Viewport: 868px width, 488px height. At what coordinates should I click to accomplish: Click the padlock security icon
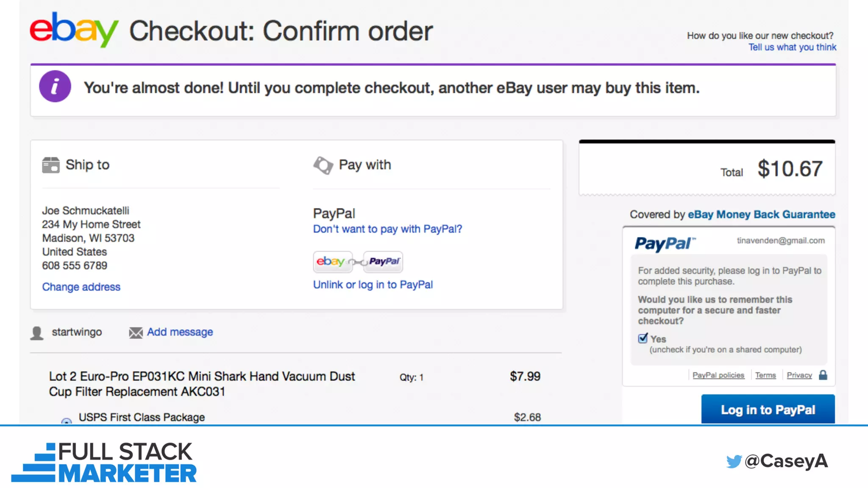(x=823, y=375)
